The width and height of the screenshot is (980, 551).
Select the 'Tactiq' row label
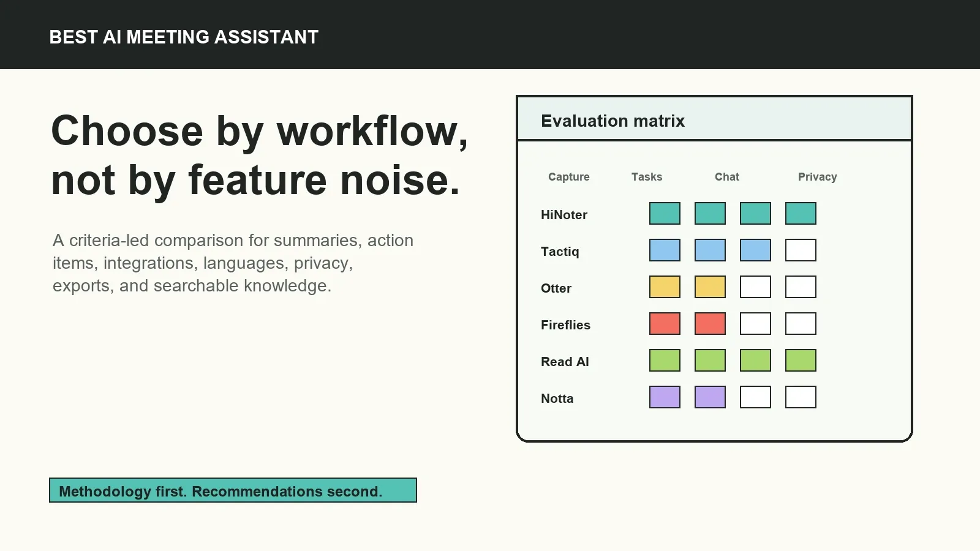(560, 252)
